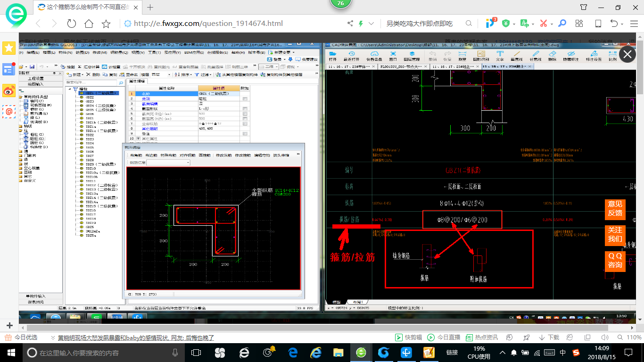644x362 pixels.
Task: Select the 测量 tool in the CAD viewer
Action: click(x=462, y=56)
